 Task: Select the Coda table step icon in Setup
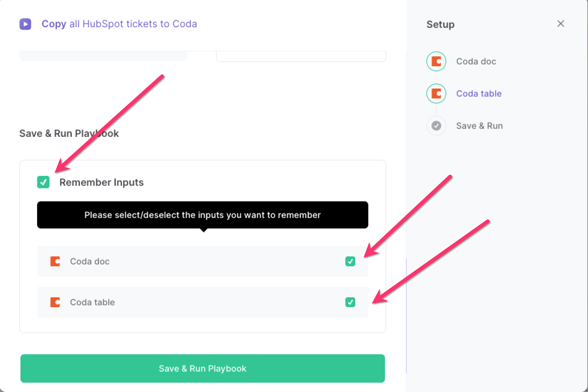(436, 93)
